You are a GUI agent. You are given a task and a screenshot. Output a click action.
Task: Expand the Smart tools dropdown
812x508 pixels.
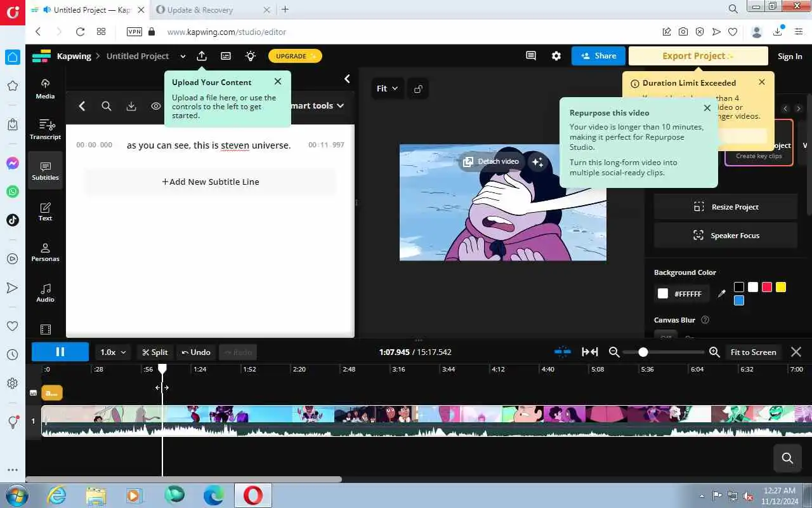(x=317, y=106)
